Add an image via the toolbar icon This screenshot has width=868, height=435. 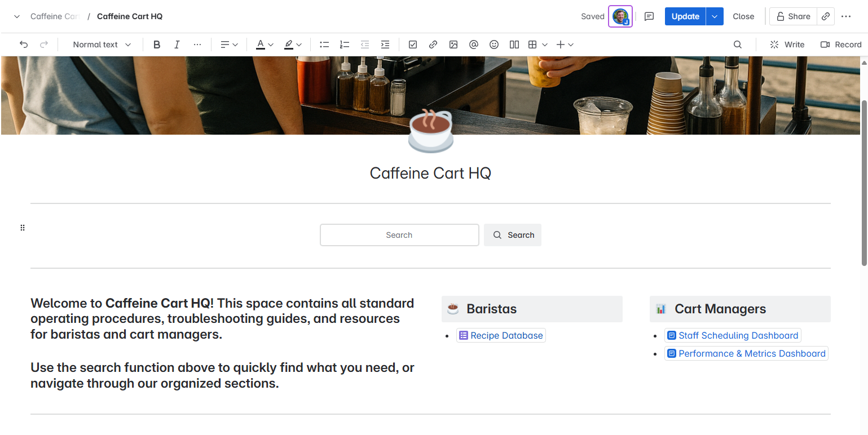(453, 45)
